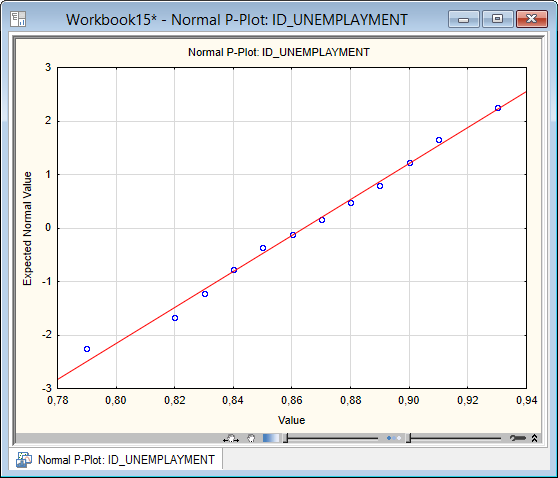Select the hand grab tool icon
Viewport: 558px width, 478px height.
(251, 438)
